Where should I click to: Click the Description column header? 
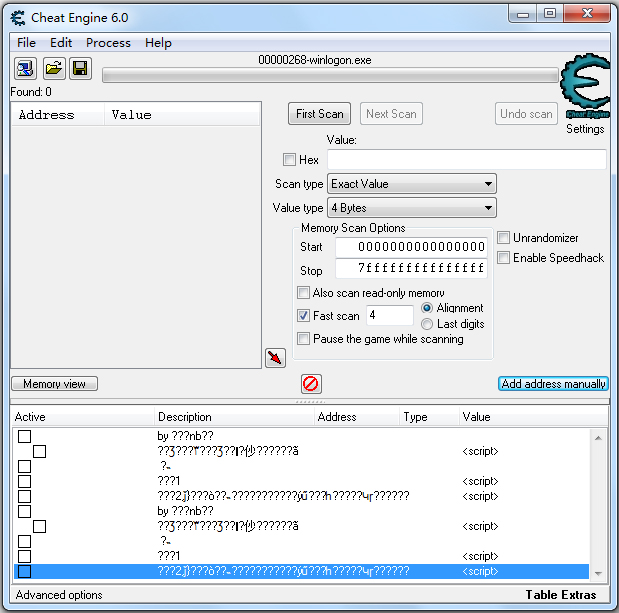pyautogui.click(x=234, y=417)
